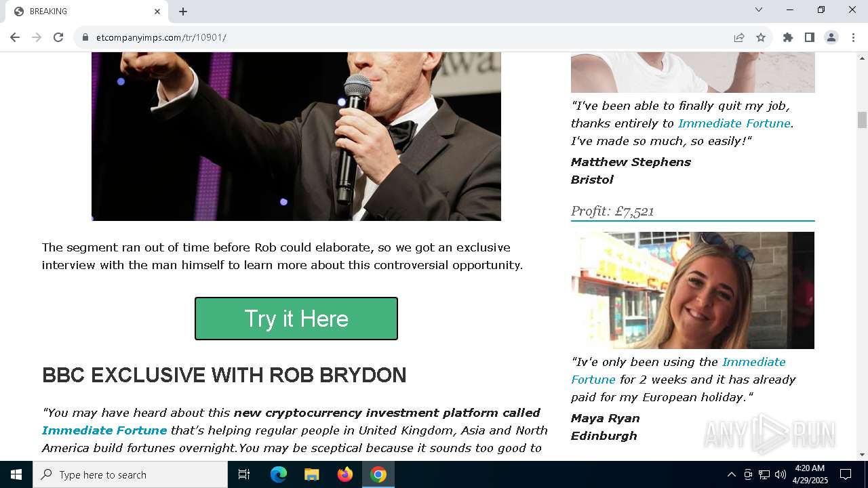Go forward to the next page
Image resolution: width=868 pixels, height=488 pixels.
tap(37, 37)
